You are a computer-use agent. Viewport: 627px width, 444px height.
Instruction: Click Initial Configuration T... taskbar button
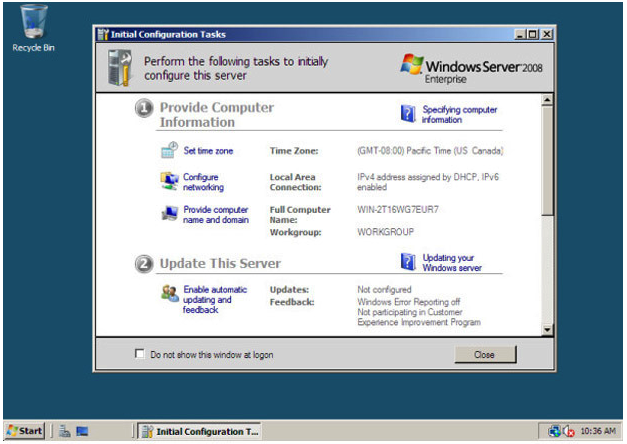pos(200,432)
